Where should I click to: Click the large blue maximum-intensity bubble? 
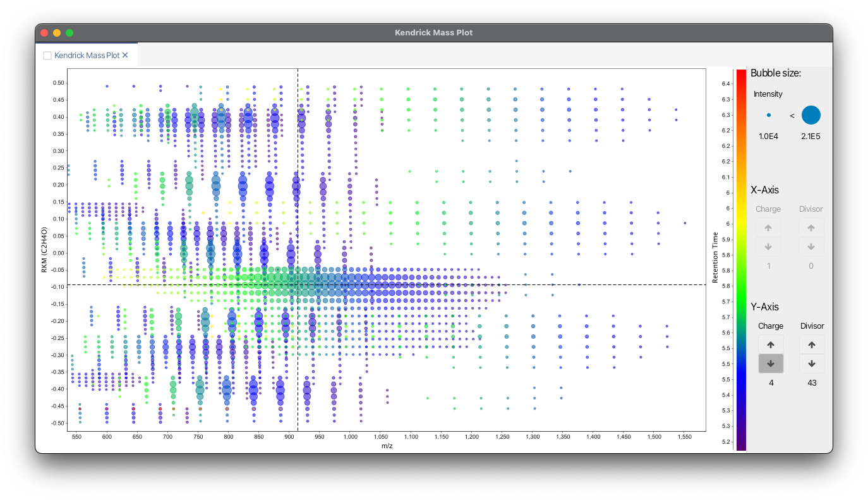tap(811, 115)
